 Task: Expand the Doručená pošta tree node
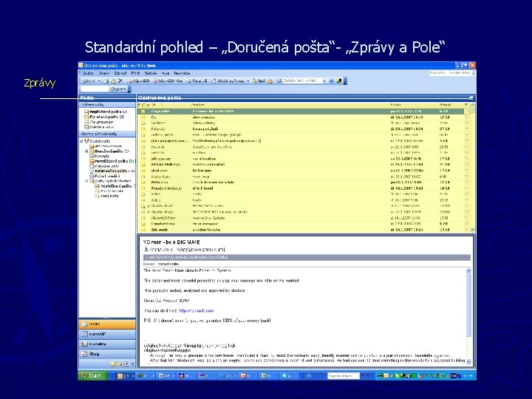(86, 151)
